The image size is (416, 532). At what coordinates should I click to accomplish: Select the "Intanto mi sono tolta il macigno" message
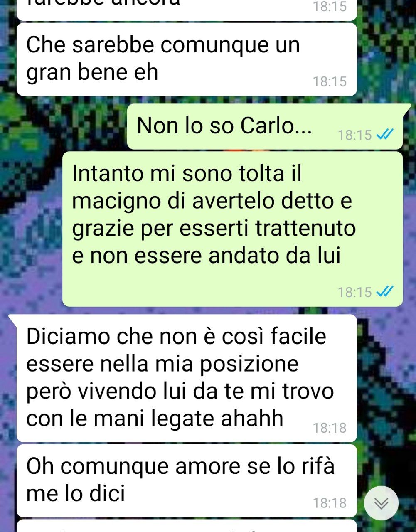[232, 229]
